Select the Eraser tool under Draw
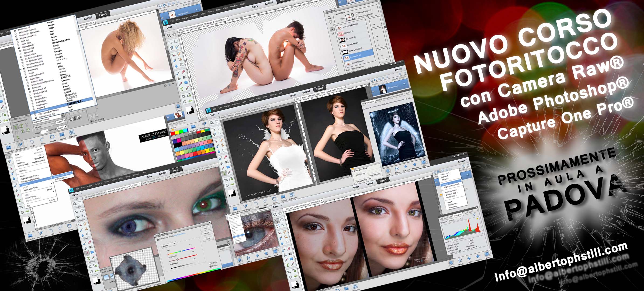 click(89, 242)
